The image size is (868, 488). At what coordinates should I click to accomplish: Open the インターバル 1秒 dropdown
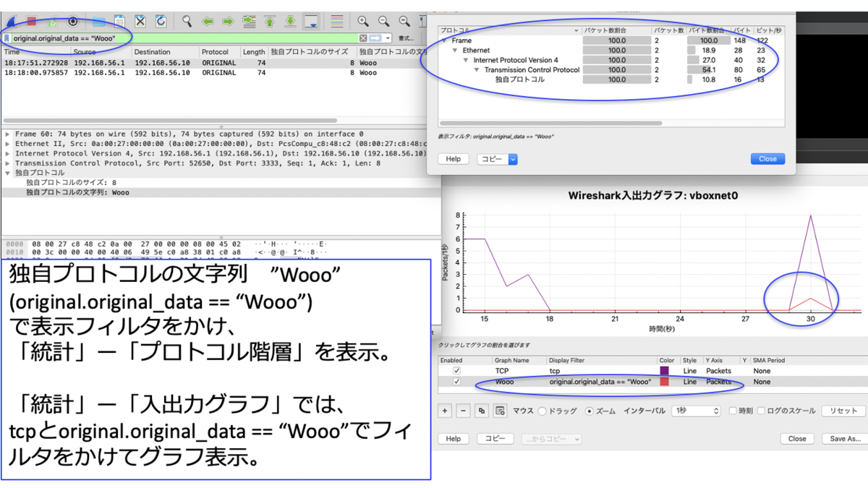(x=696, y=411)
